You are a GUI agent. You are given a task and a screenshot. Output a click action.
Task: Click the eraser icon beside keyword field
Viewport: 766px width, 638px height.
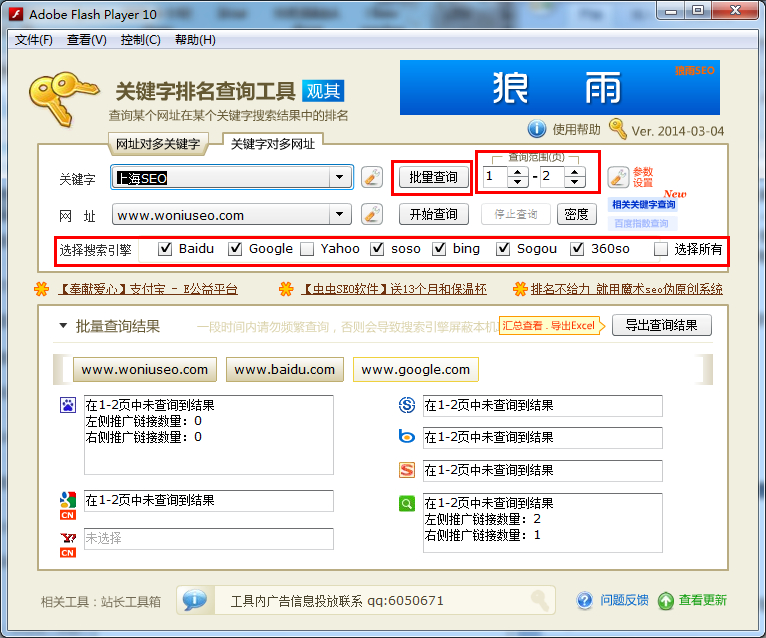(x=372, y=178)
